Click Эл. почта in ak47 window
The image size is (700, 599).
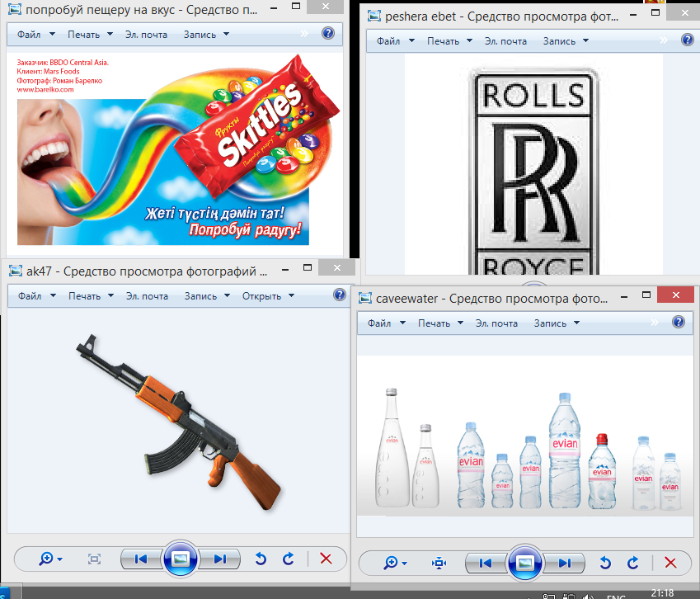pos(147,295)
